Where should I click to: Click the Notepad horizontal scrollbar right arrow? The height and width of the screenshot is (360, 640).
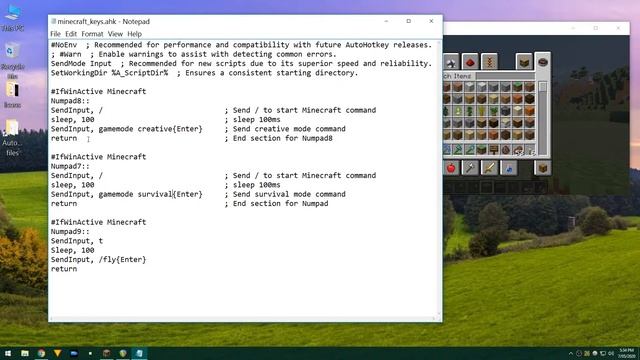(433, 319)
